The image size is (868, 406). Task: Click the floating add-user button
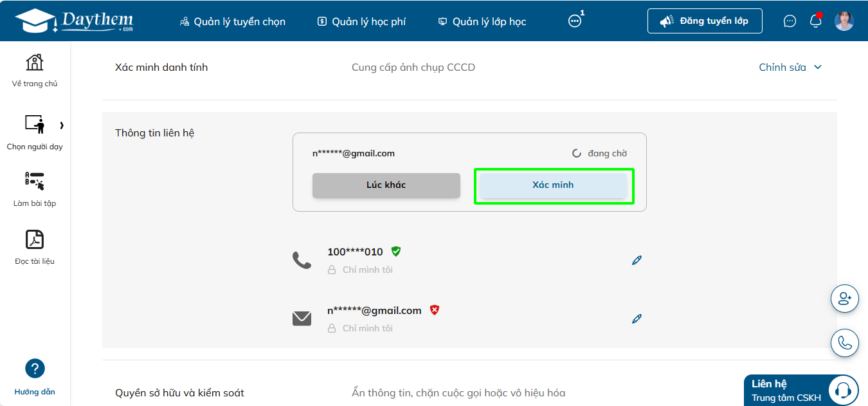tap(845, 299)
